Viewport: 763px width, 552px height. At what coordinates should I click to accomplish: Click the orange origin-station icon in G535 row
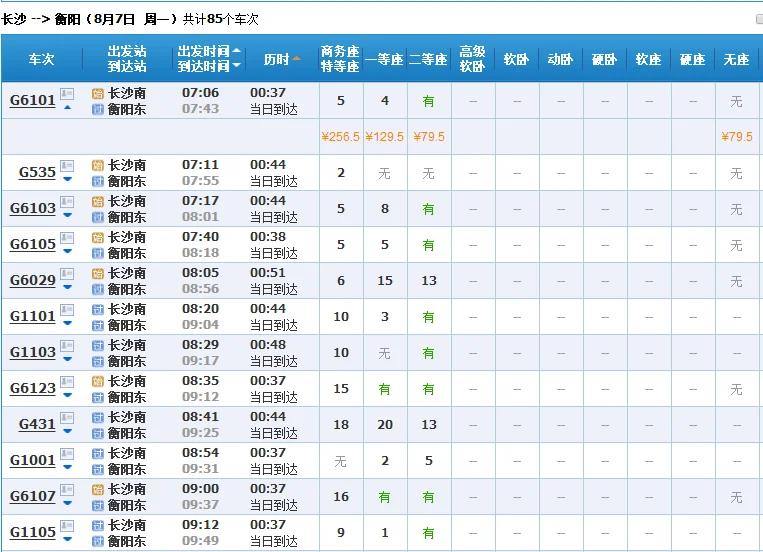[x=98, y=166]
